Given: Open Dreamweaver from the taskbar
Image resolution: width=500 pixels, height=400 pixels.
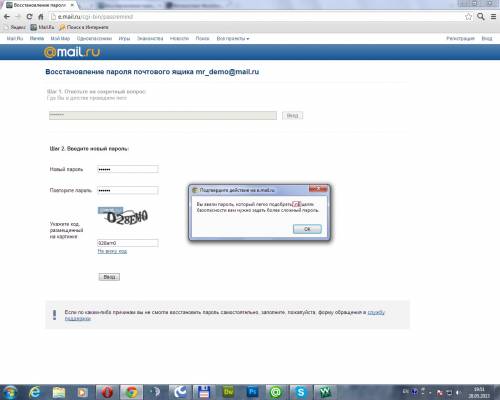Looking at the screenshot, I should [x=229, y=392].
